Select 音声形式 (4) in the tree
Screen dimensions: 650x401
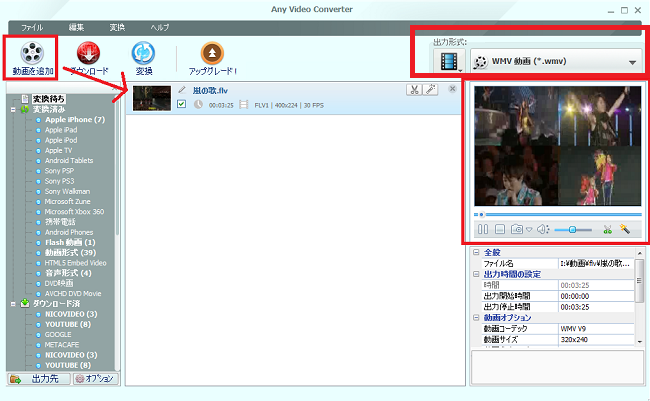point(68,273)
